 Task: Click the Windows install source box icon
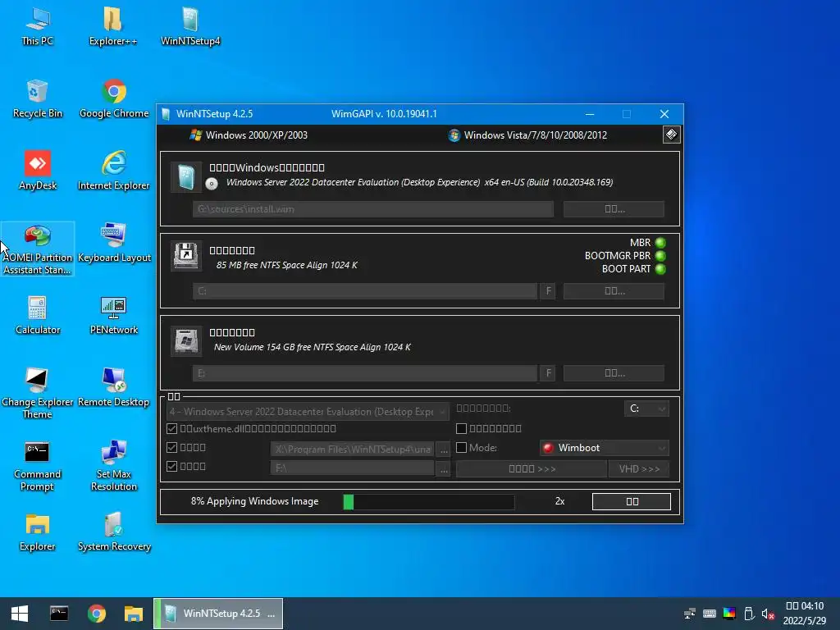(x=186, y=177)
